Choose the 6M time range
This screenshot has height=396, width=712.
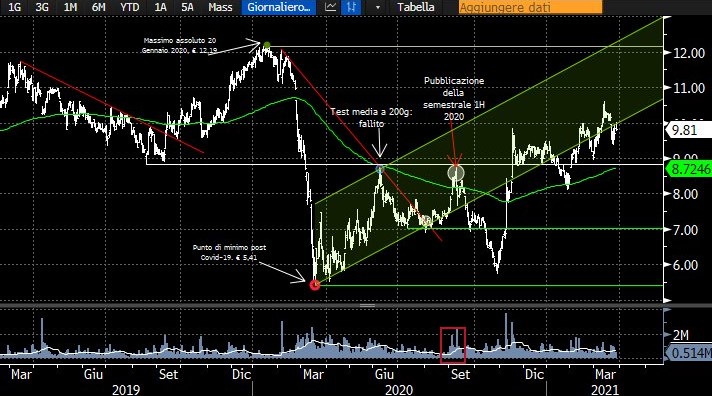pos(99,7)
